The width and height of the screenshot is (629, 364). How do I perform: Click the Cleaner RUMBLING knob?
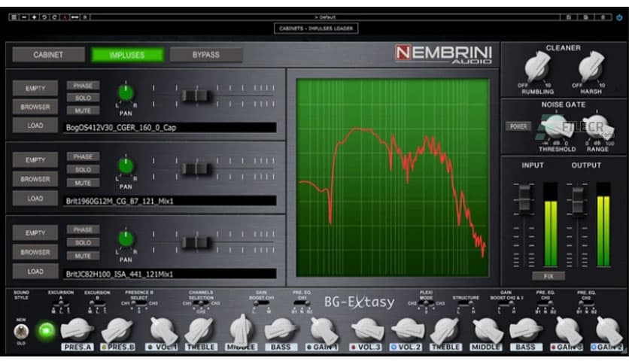pos(537,68)
